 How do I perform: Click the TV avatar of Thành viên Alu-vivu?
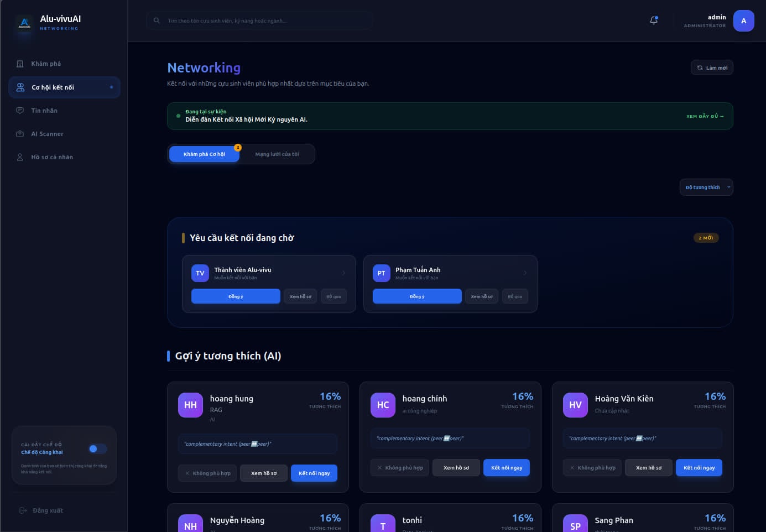200,273
